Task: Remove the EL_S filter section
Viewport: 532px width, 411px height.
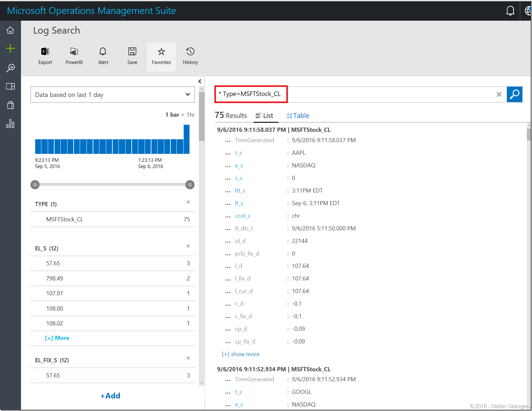Action: [188, 246]
